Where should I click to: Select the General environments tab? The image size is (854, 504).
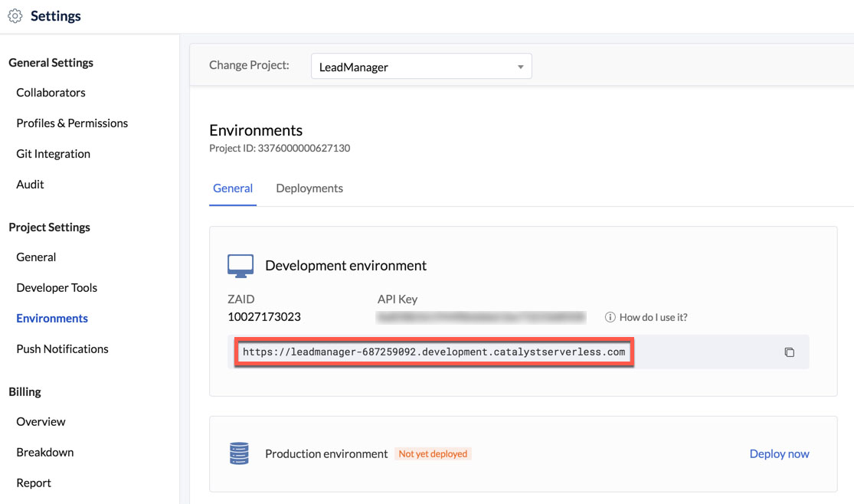233,188
